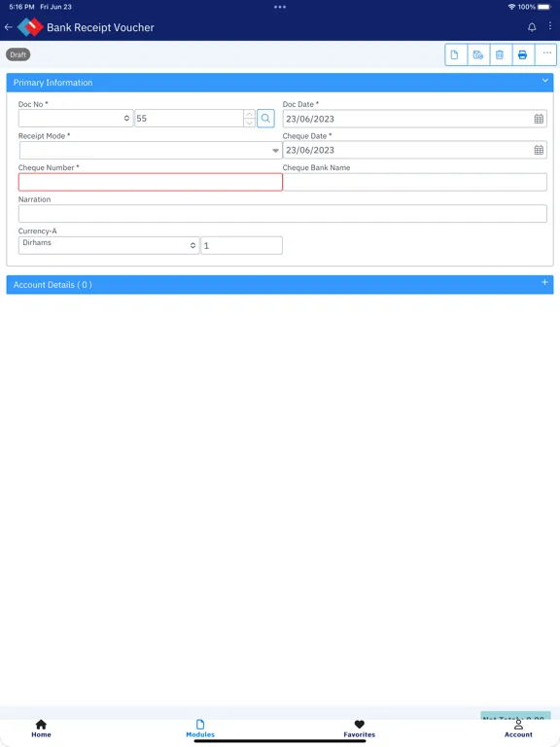Search document number with magnifier button
560x747 pixels.
pos(265,118)
